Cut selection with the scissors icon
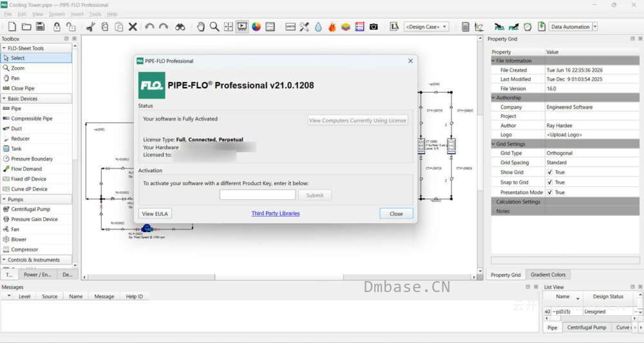This screenshot has height=343, width=644. pos(91,26)
